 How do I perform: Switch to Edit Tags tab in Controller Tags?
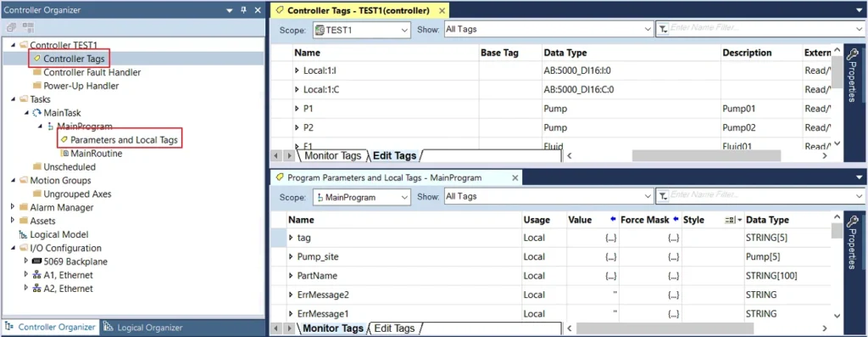tap(395, 155)
